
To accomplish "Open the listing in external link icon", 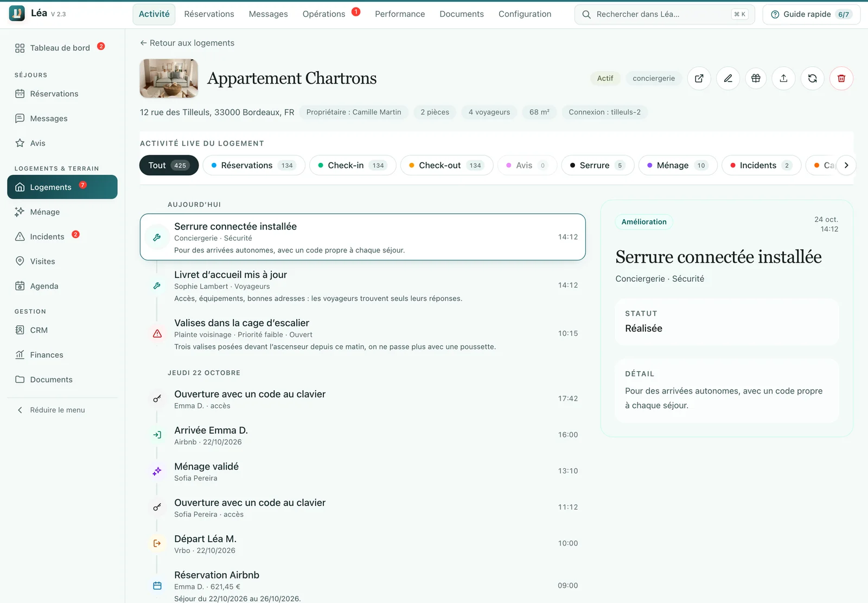I will tap(699, 78).
